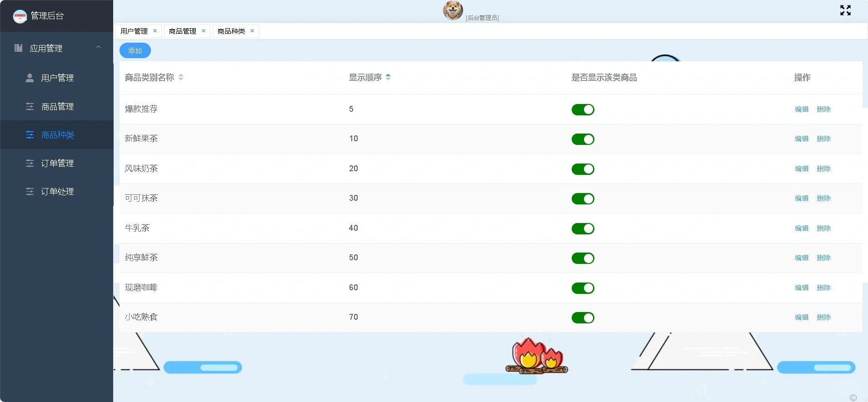
Task: Click display order value 40
Action: click(354, 228)
